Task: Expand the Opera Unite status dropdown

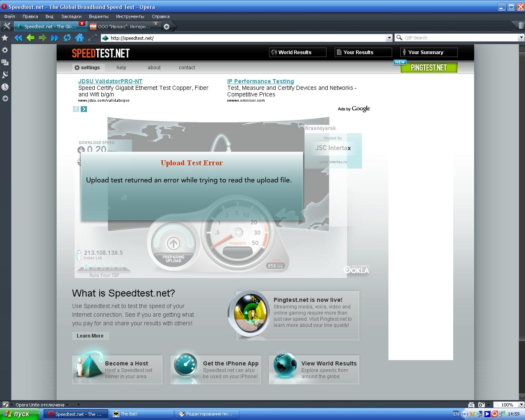Action: 67,405
